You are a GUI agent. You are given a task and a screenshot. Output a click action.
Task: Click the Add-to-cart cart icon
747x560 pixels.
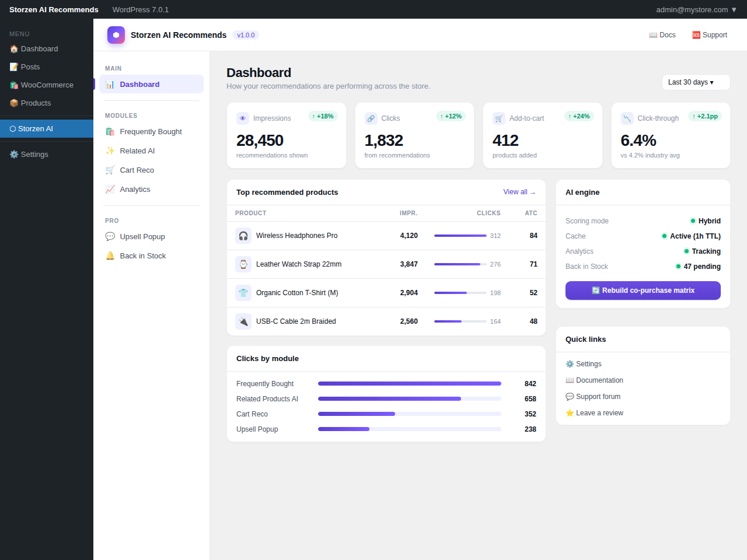(x=499, y=118)
